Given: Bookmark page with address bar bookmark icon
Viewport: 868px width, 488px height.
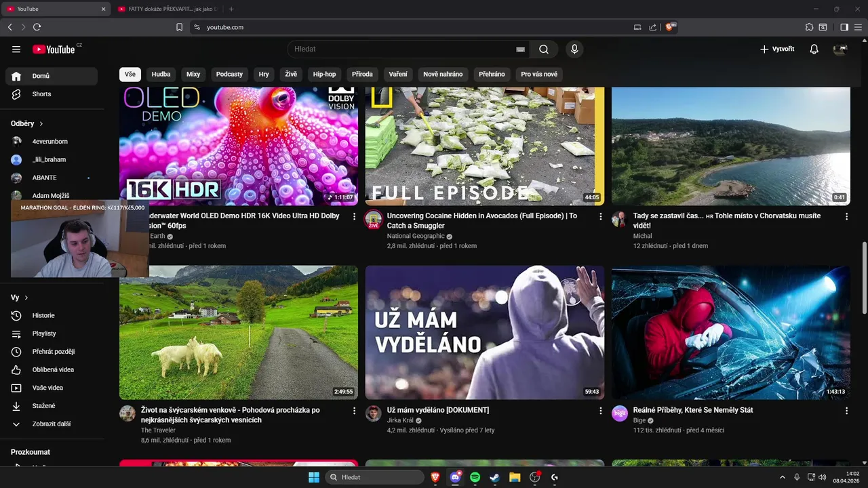Looking at the screenshot, I should (x=179, y=27).
